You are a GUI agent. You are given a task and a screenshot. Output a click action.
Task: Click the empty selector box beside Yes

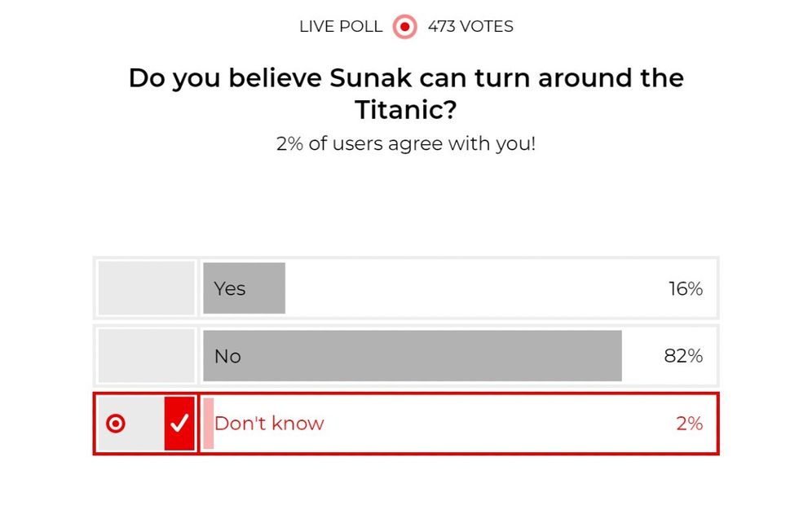(x=145, y=288)
